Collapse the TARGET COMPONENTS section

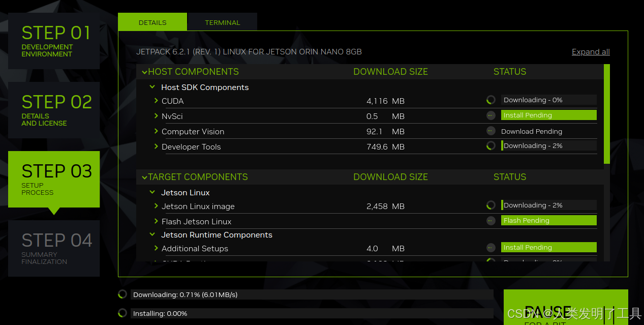point(144,178)
